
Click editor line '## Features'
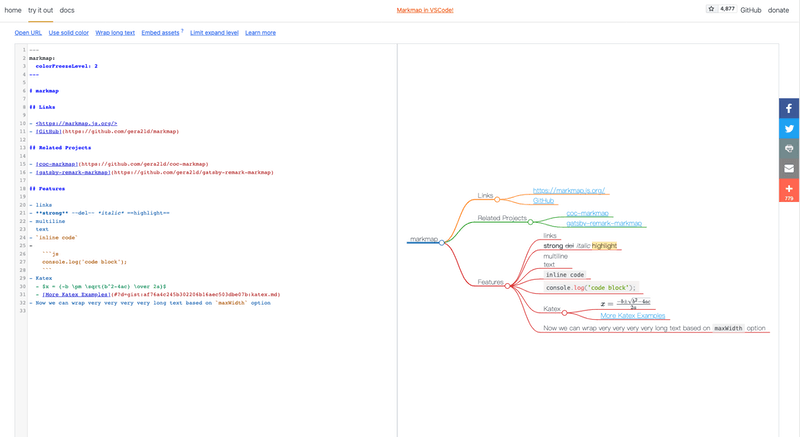tap(47, 189)
